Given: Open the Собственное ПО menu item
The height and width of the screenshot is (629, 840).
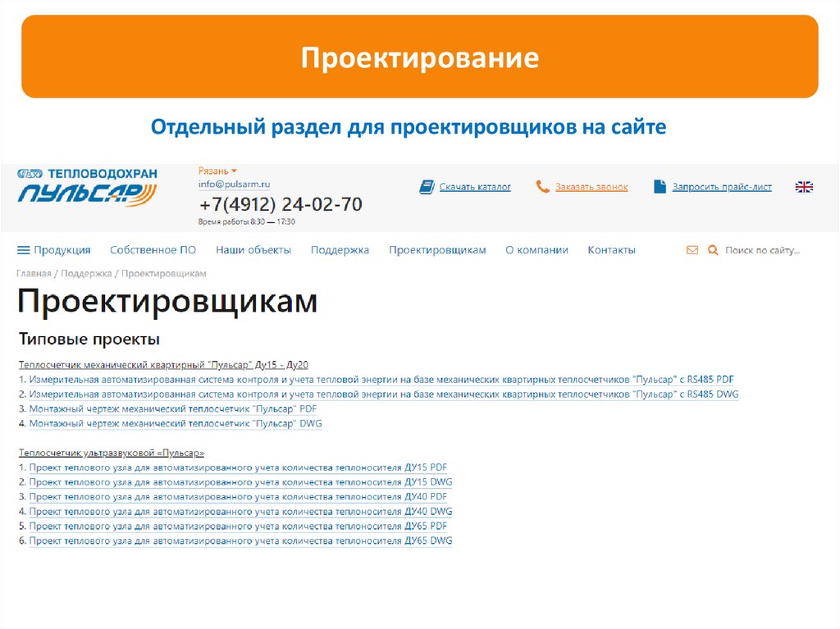Looking at the screenshot, I should coord(153,250).
